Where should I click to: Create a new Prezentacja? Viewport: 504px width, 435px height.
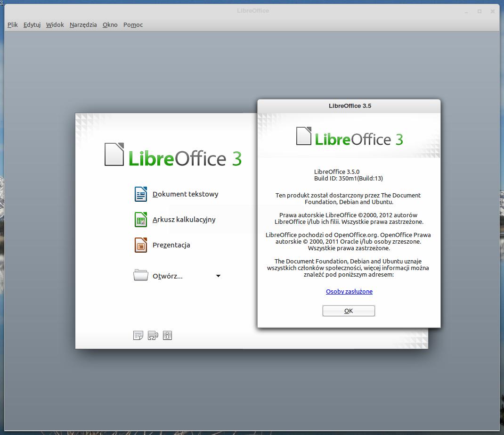tap(171, 245)
